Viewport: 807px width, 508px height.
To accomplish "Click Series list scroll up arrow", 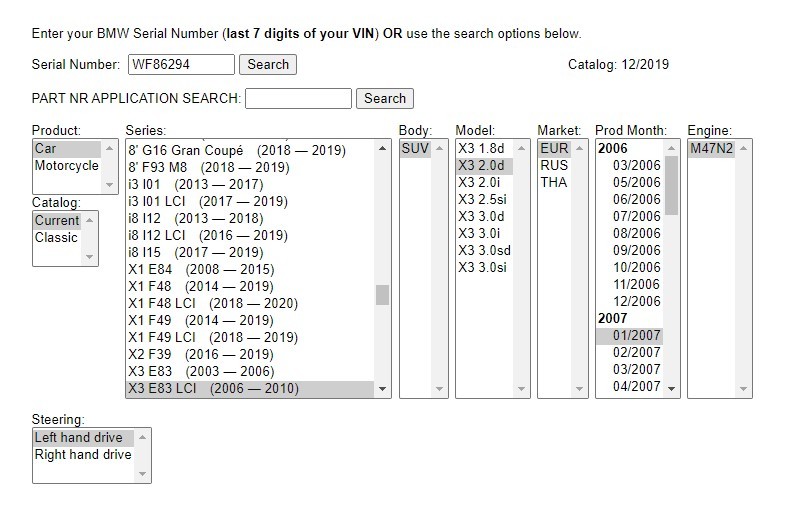I will (x=382, y=149).
